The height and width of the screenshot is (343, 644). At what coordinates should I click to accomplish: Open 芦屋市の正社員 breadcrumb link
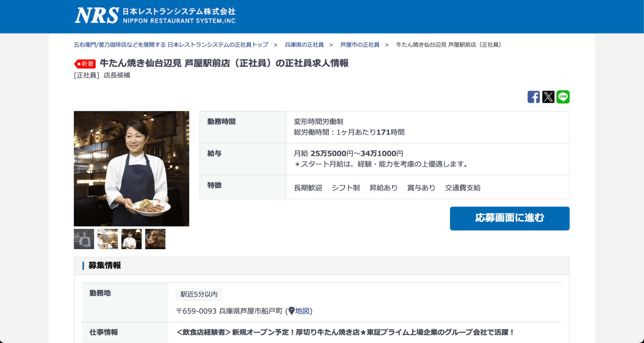(360, 45)
